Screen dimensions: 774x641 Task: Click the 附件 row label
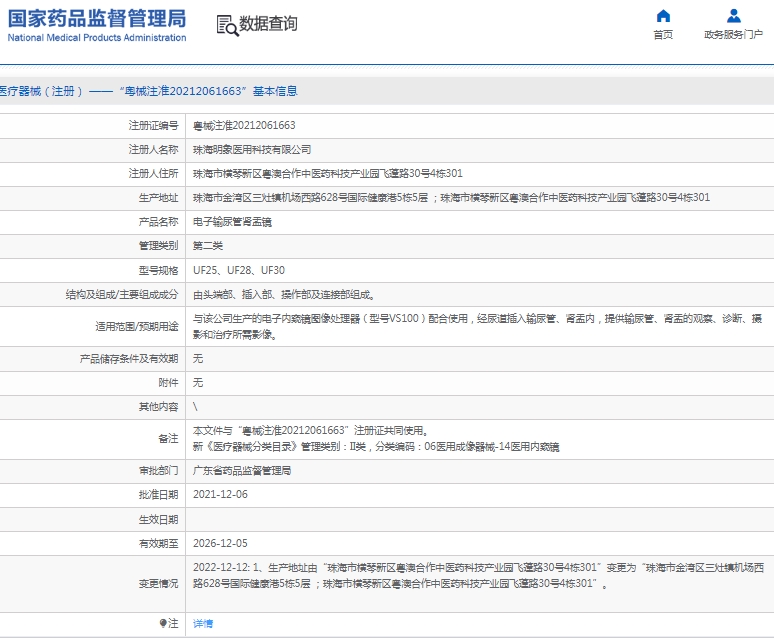click(168, 382)
